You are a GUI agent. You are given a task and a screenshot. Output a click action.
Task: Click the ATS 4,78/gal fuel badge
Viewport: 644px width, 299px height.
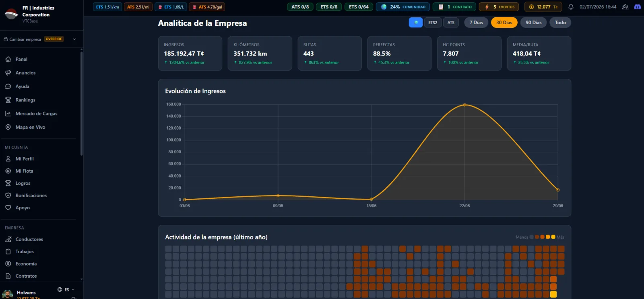tap(207, 7)
